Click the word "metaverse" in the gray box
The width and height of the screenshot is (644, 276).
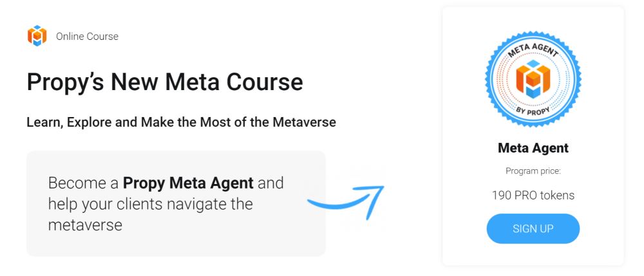85,225
